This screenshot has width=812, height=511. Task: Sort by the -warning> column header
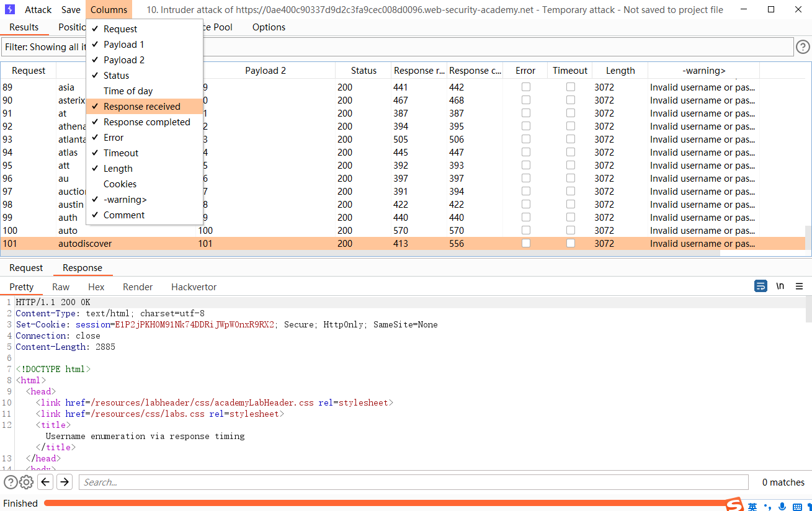pos(703,70)
